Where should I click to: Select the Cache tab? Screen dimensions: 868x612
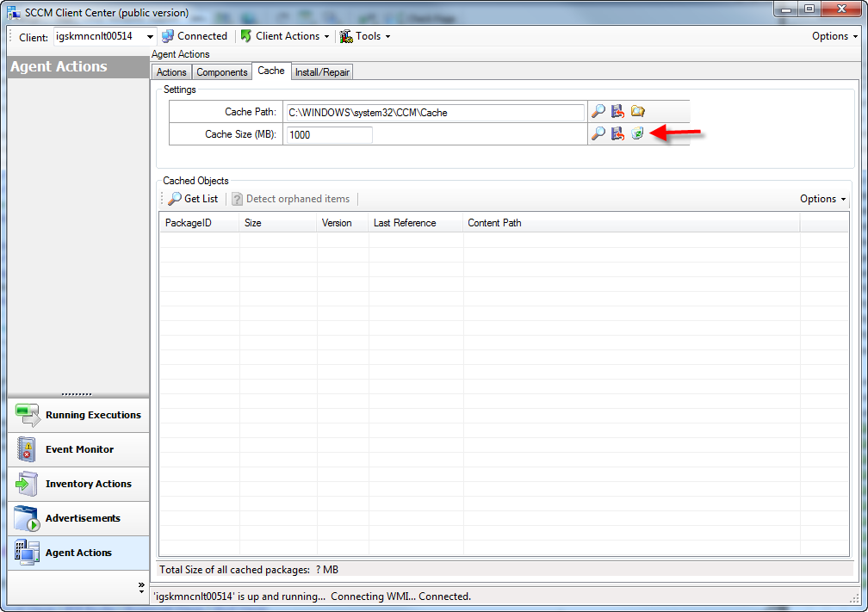coord(270,71)
